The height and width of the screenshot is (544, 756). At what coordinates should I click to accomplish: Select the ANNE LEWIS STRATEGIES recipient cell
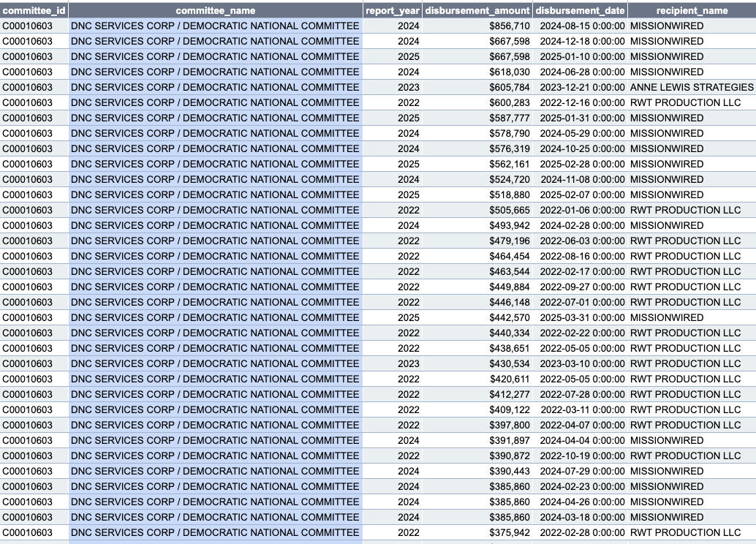pos(691,87)
